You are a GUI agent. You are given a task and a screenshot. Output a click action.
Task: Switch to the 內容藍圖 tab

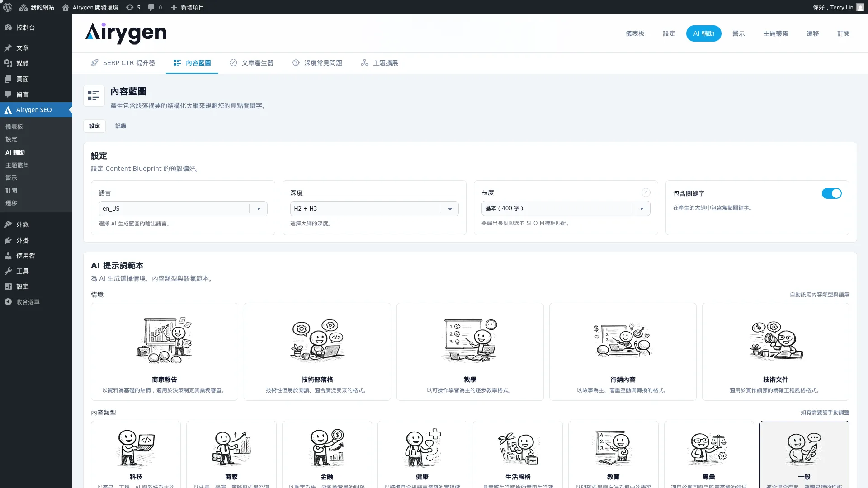point(192,63)
